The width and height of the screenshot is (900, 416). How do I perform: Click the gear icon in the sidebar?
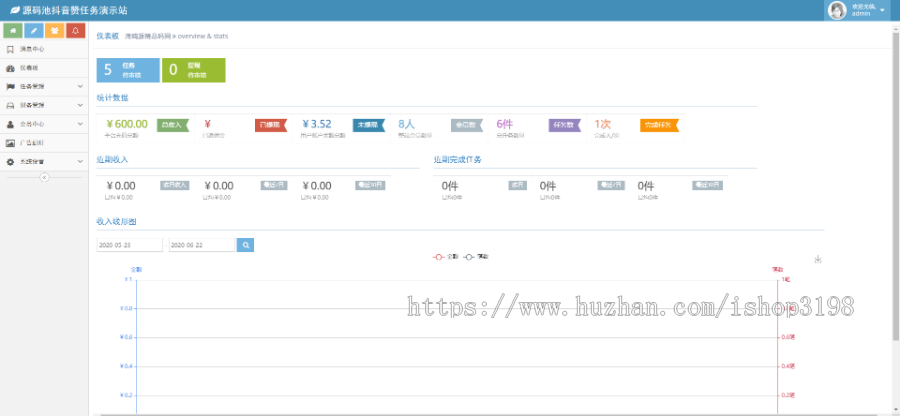10,162
